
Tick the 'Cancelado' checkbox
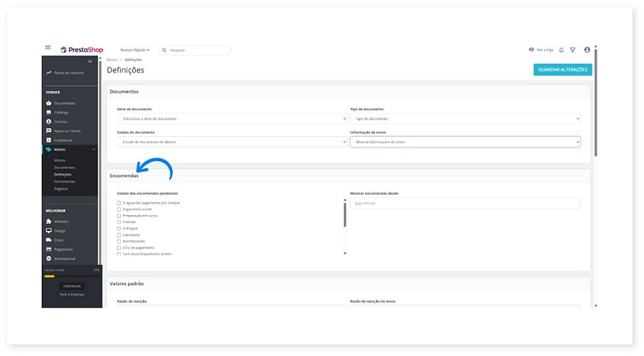click(x=119, y=234)
